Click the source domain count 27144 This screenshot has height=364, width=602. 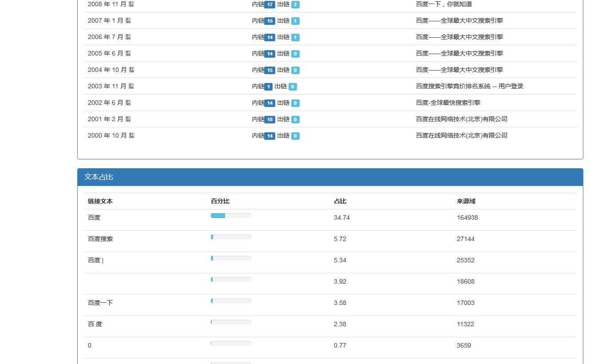[x=466, y=239]
